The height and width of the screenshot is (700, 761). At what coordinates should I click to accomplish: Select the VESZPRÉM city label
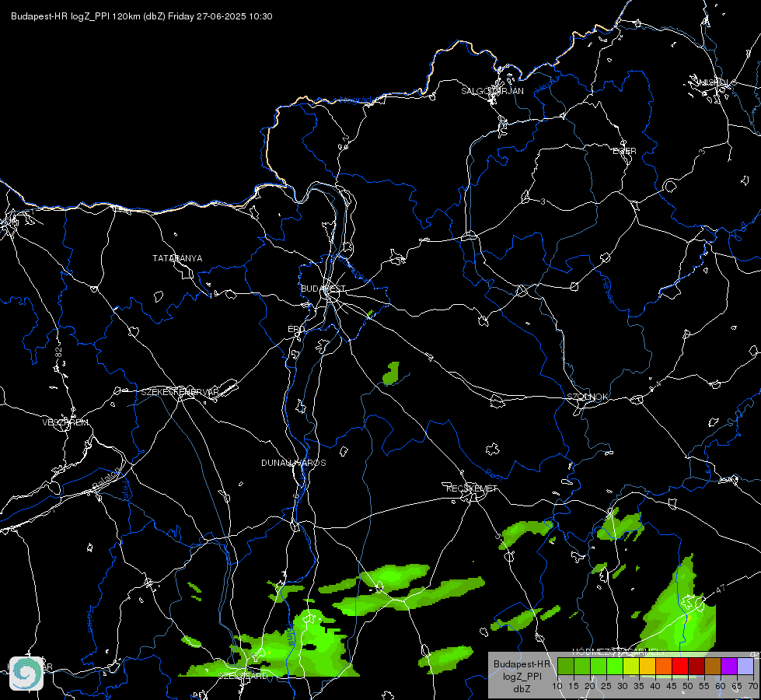click(65, 422)
